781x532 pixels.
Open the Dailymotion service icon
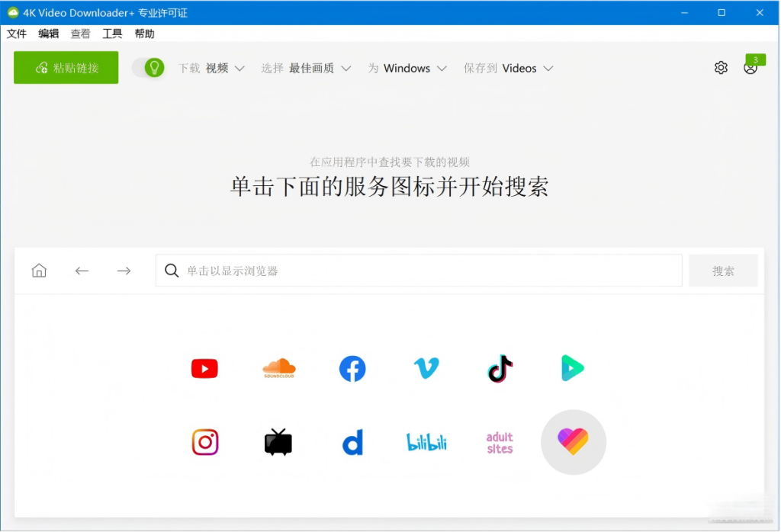352,442
